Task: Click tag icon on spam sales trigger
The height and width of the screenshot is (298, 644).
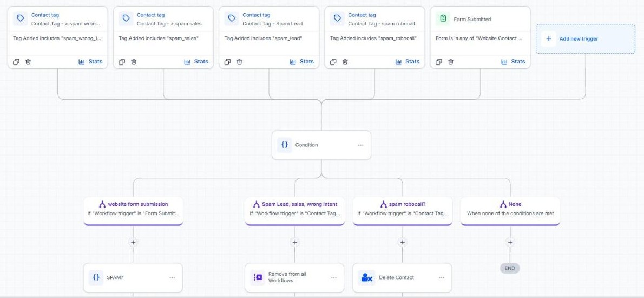Action: [126, 18]
